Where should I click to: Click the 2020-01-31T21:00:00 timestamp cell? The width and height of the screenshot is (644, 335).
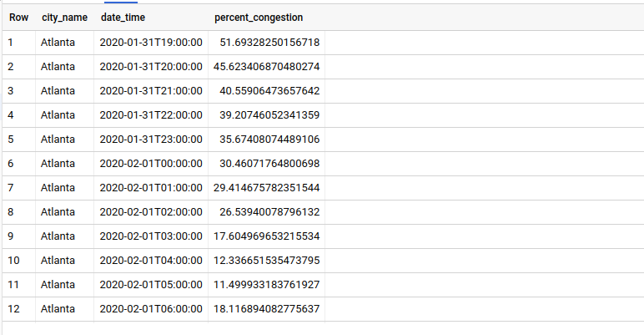(x=151, y=90)
